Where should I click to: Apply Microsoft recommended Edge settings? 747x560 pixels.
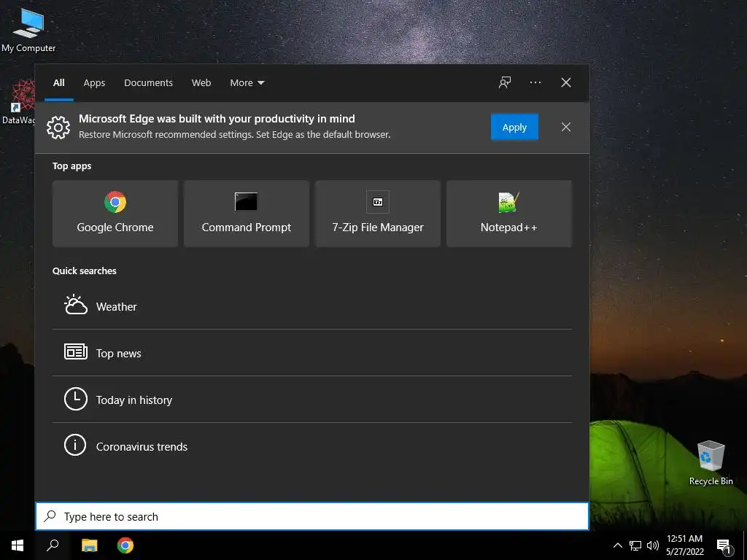[514, 127]
